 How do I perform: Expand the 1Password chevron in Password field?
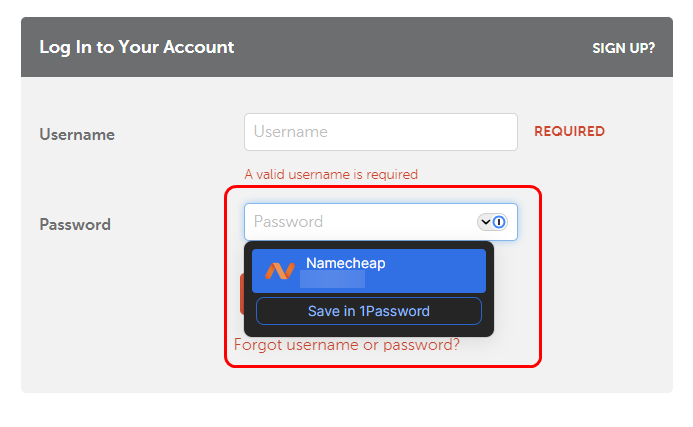486,222
